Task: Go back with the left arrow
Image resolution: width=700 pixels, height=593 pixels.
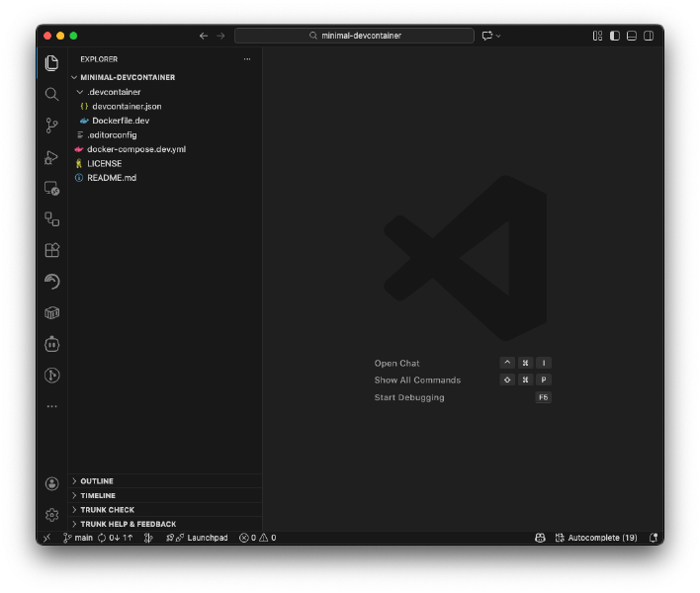Action: 204,36
